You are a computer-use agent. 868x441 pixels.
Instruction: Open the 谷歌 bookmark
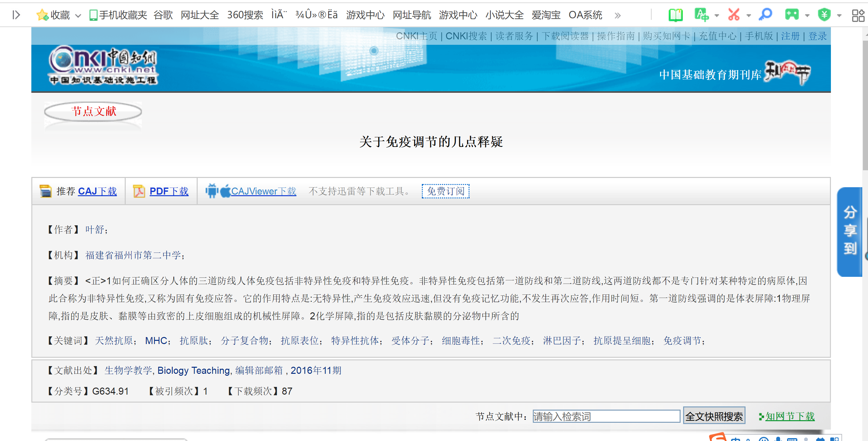tap(163, 15)
